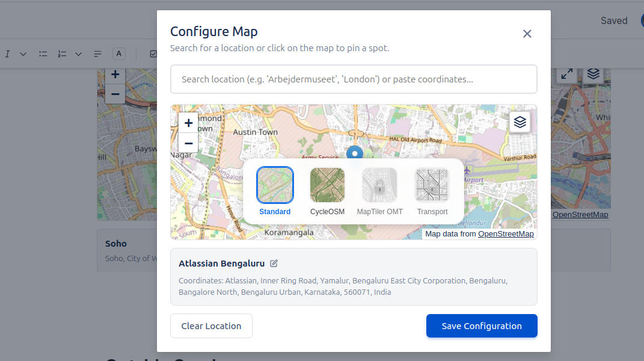Edit the Atlassian Bengaluru location name
The height and width of the screenshot is (361, 644).
click(x=274, y=263)
